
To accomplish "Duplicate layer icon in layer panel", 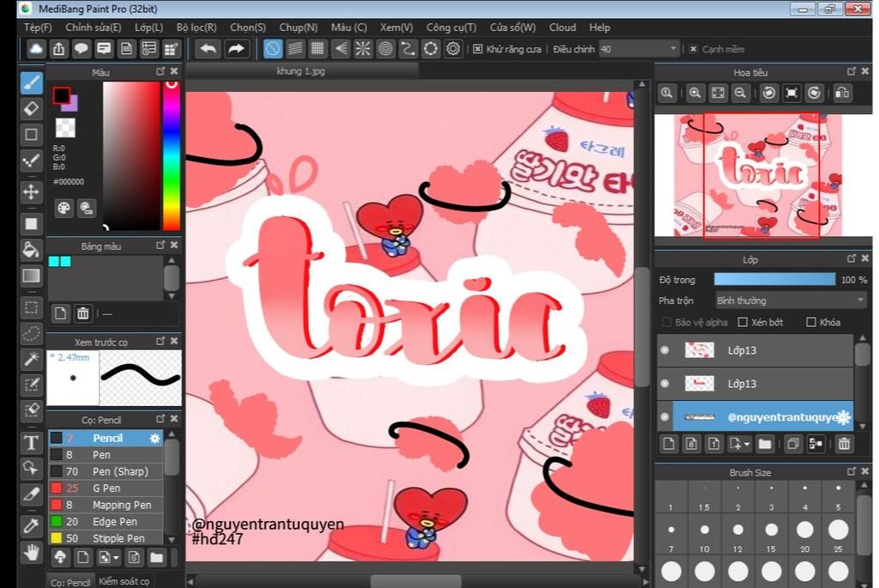I will (x=792, y=444).
